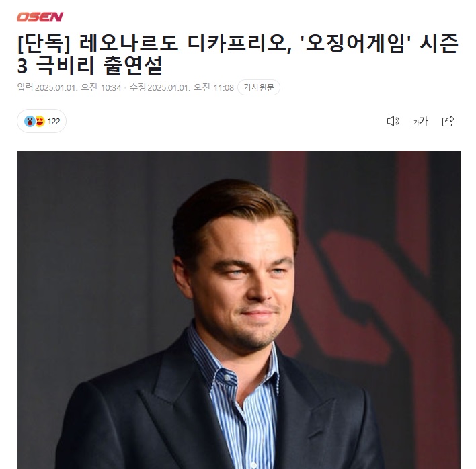The image size is (476, 469).
Task: Select the name 레오나르도 디카프리오 in headline
Action: pos(185,43)
